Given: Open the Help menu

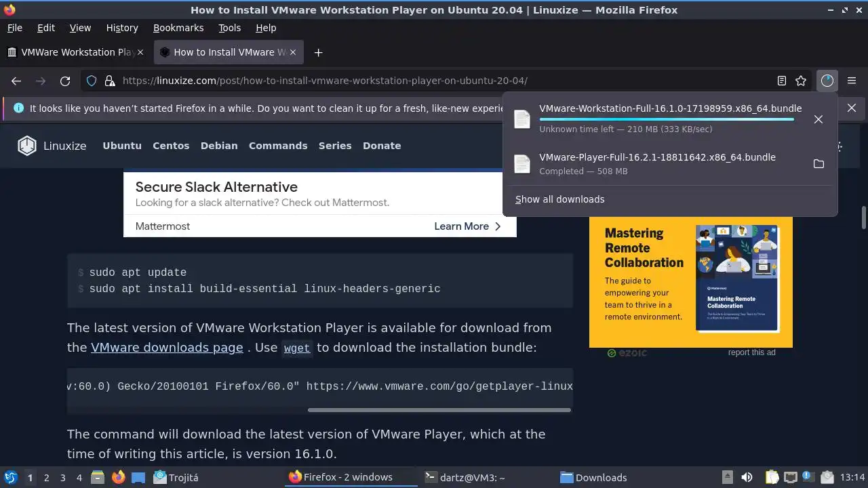Looking at the screenshot, I should click(266, 28).
